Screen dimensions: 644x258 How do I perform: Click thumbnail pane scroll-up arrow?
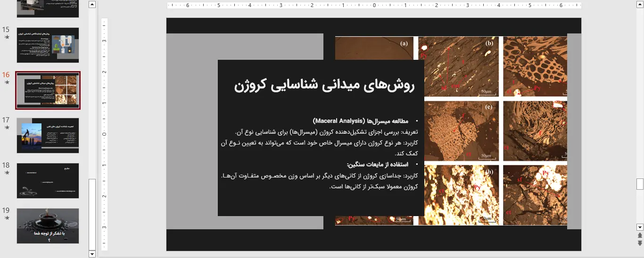click(92, 4)
